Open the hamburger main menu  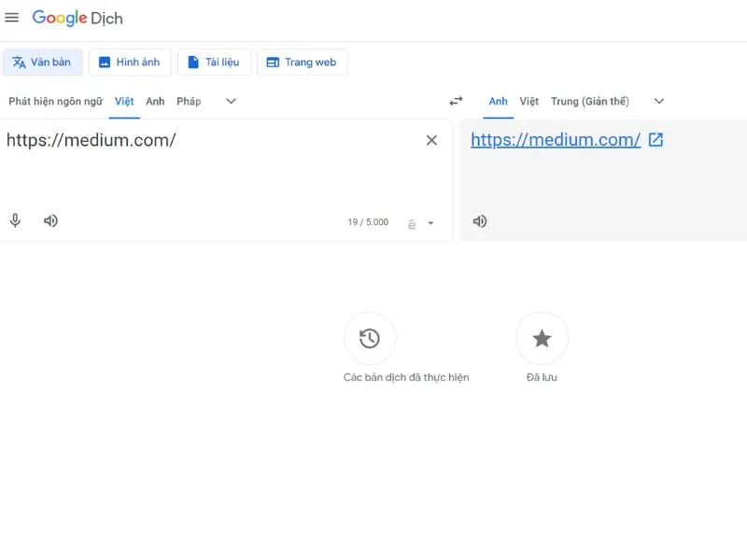coord(11,18)
